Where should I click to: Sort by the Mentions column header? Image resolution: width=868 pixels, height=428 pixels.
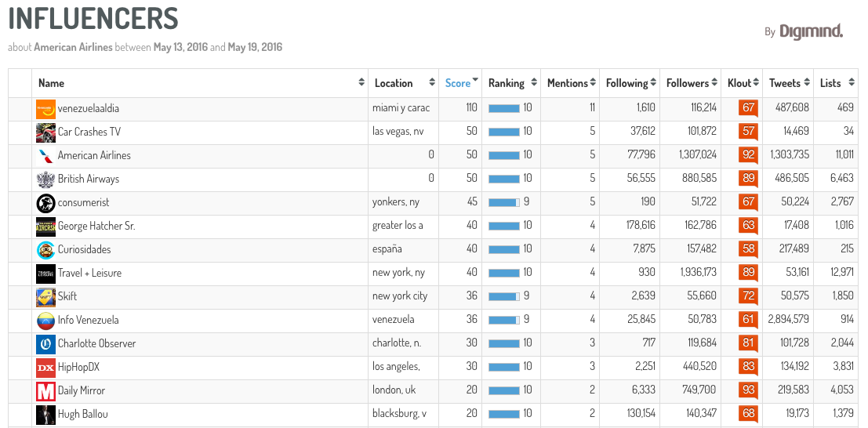pyautogui.click(x=567, y=83)
